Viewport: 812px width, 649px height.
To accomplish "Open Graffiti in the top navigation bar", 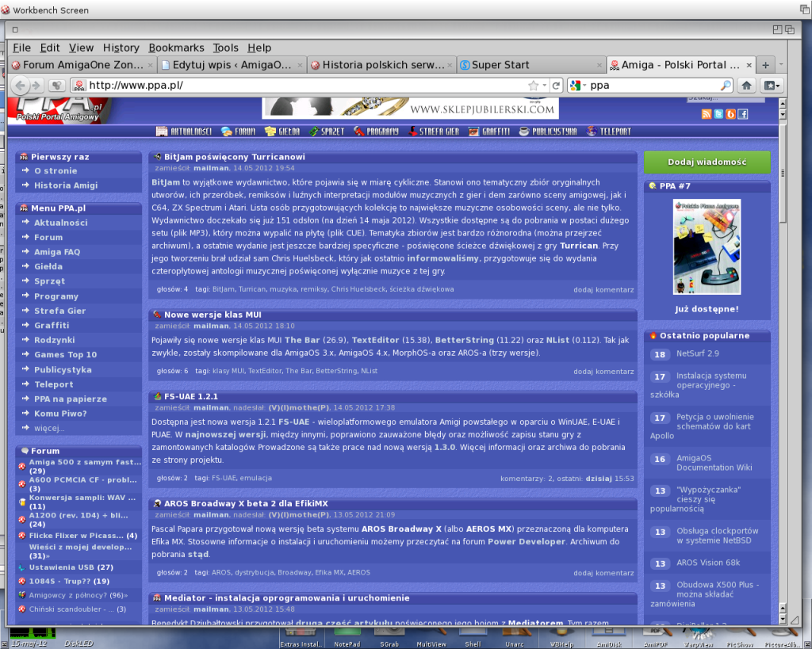I will [x=488, y=132].
